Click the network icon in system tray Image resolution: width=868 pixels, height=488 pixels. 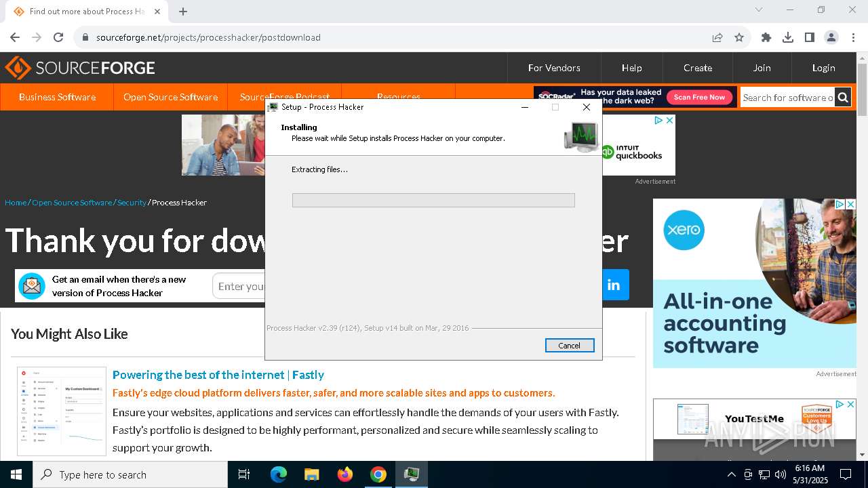click(x=764, y=474)
